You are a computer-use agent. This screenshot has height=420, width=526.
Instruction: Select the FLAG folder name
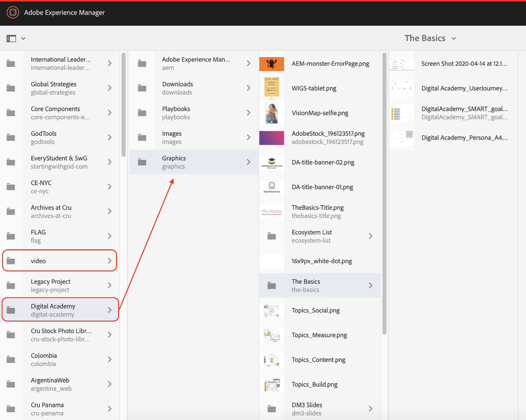click(x=38, y=232)
